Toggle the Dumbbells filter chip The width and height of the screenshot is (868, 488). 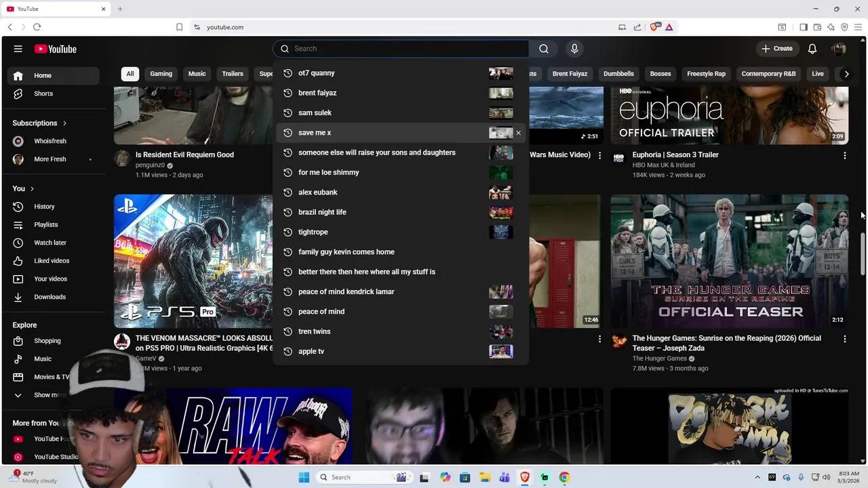coord(618,73)
